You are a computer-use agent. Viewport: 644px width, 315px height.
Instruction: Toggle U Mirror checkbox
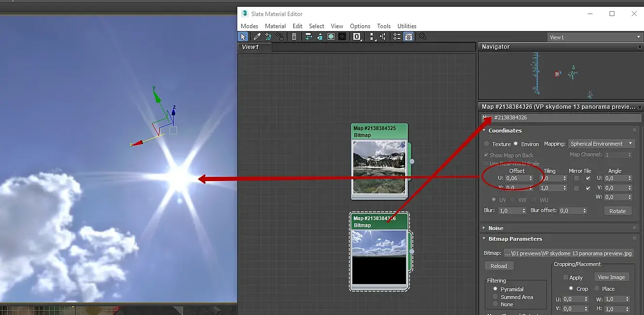tap(577, 178)
